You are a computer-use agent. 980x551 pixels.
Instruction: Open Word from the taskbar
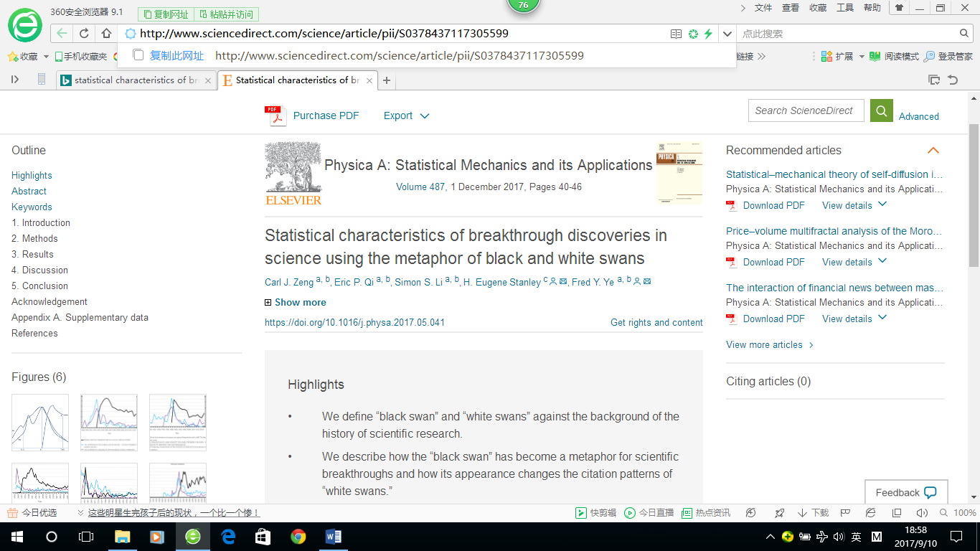334,536
